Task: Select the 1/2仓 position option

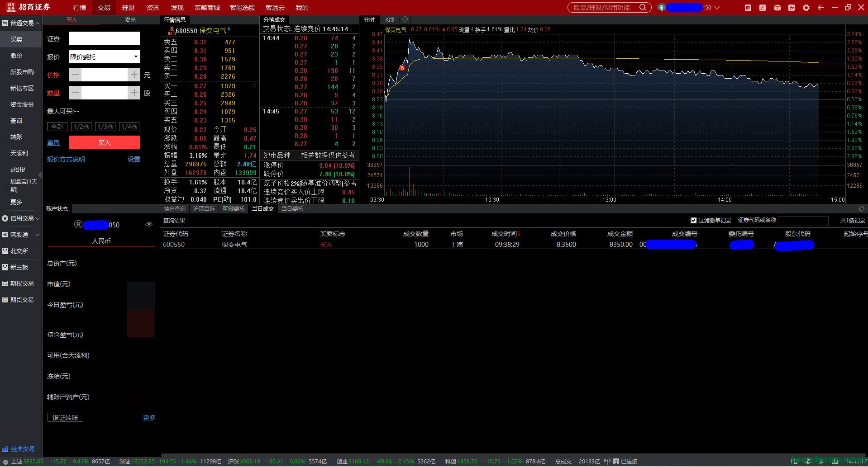Action: 81,127
